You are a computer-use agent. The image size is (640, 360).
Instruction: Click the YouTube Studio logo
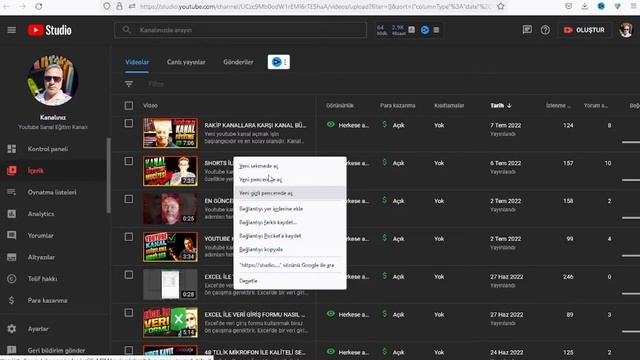50,30
